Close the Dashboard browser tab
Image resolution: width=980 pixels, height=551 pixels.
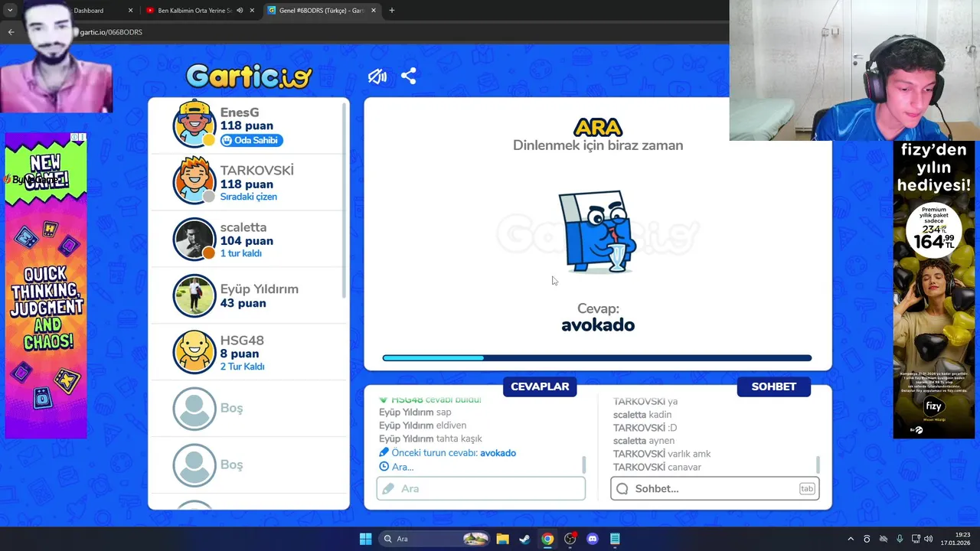(130, 11)
